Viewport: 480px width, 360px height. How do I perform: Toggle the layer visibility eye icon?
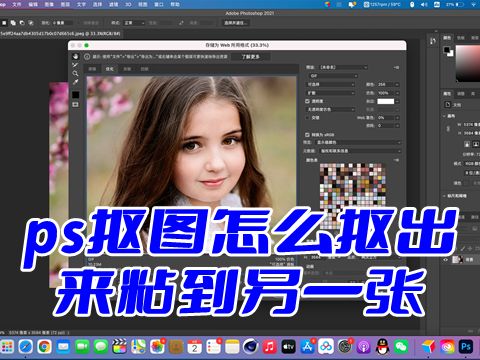pyautogui.click(x=446, y=259)
